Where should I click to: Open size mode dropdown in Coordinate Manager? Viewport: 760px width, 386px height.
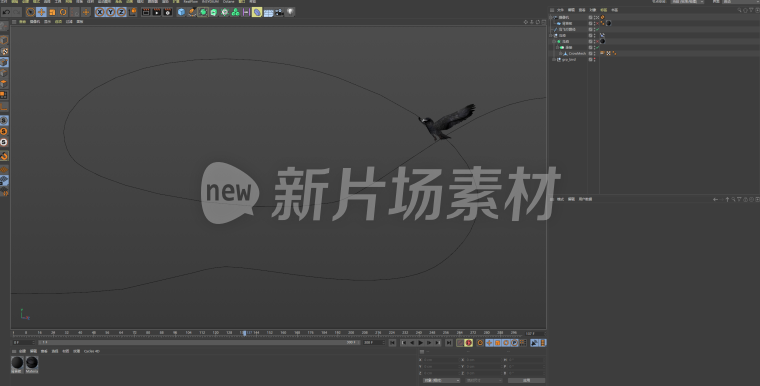pyautogui.click(x=484, y=380)
